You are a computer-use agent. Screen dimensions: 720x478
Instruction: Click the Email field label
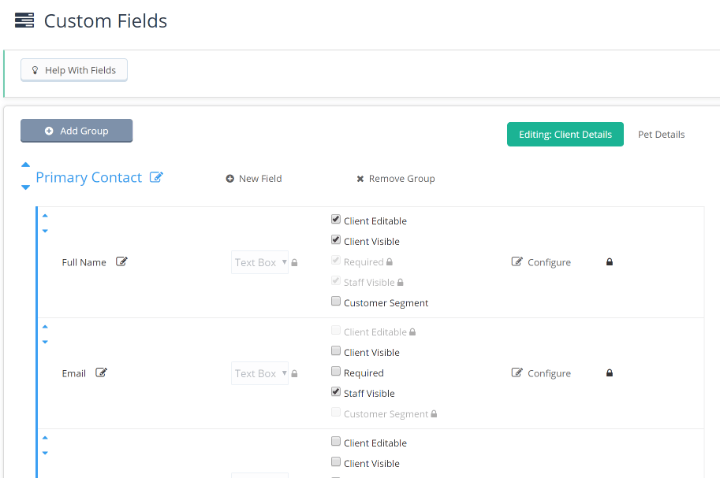tap(74, 373)
